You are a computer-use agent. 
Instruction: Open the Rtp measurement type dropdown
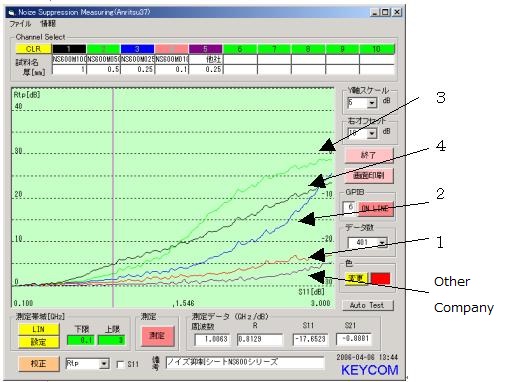coord(104,364)
